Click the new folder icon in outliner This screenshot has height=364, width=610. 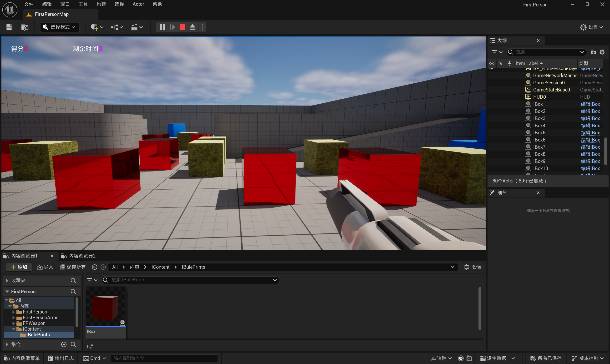coord(593,52)
